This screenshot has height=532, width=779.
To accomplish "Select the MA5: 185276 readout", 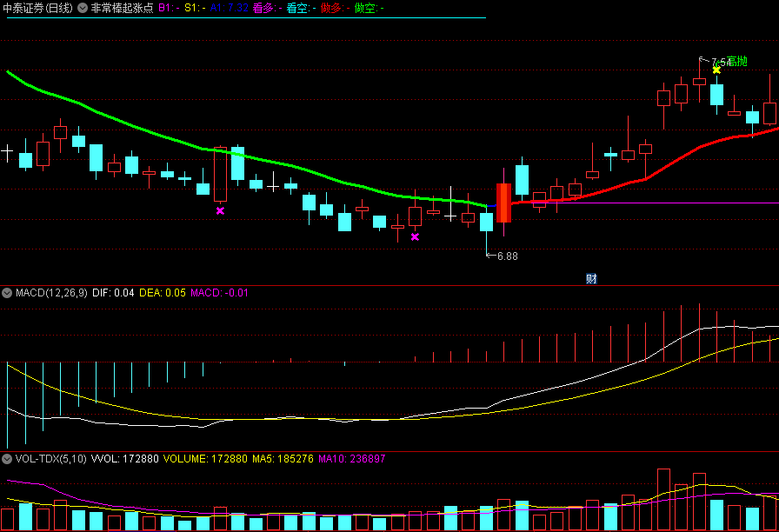I will [x=283, y=459].
